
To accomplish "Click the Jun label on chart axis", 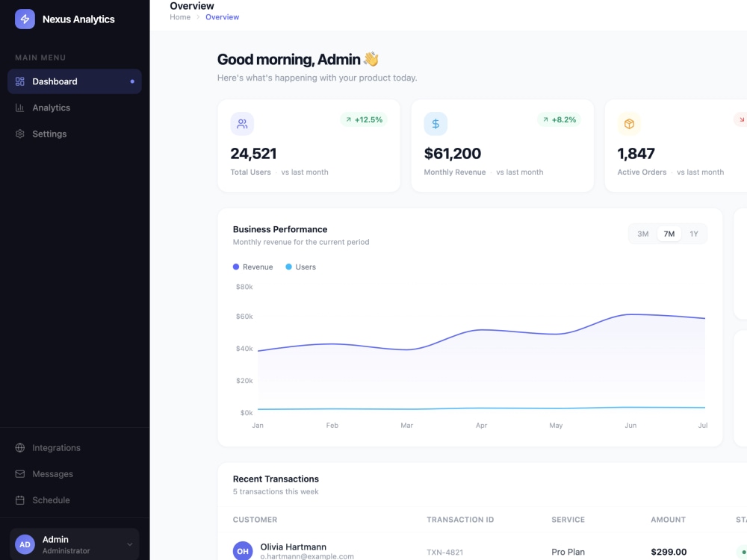I will click(630, 426).
